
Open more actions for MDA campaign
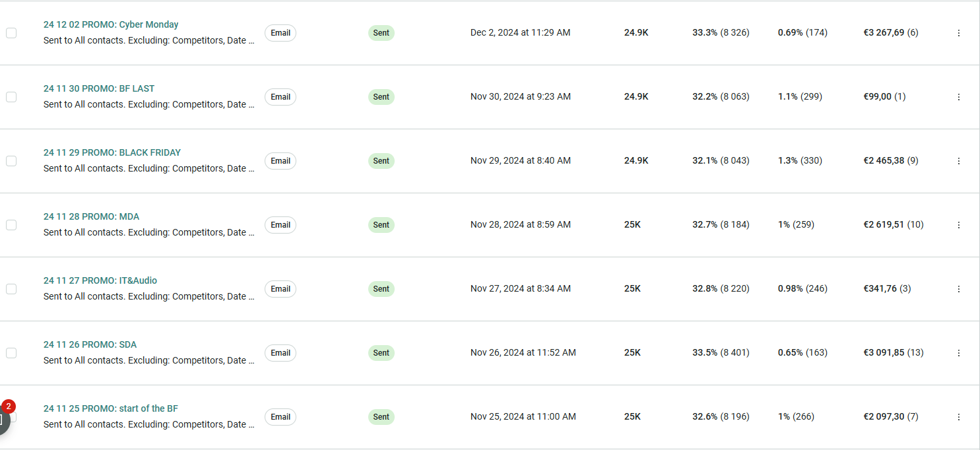click(958, 225)
